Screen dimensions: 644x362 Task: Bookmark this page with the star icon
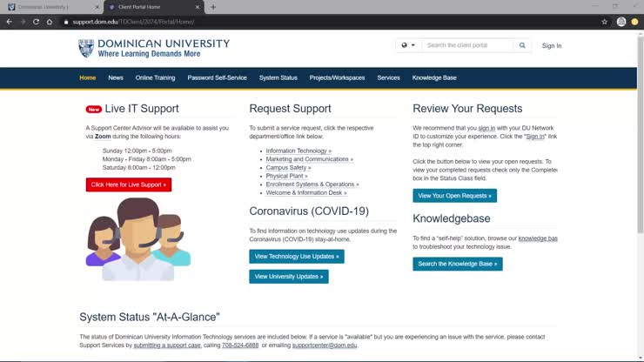(x=605, y=22)
